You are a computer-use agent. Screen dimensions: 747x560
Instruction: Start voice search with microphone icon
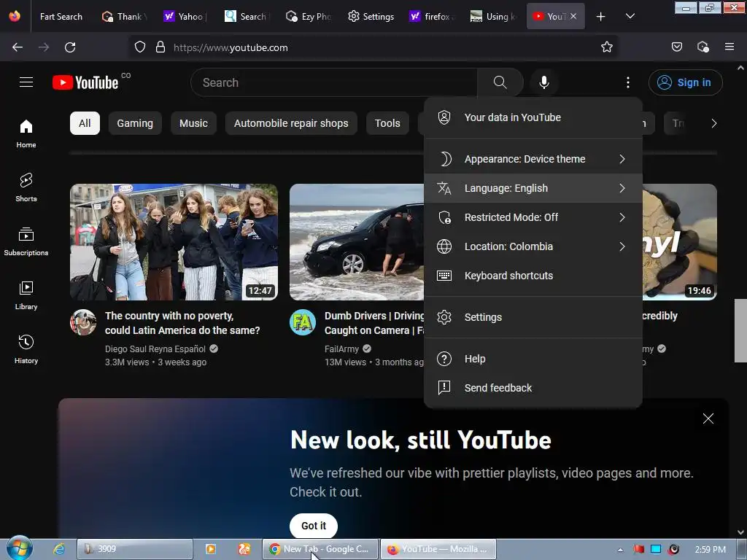pyautogui.click(x=543, y=82)
